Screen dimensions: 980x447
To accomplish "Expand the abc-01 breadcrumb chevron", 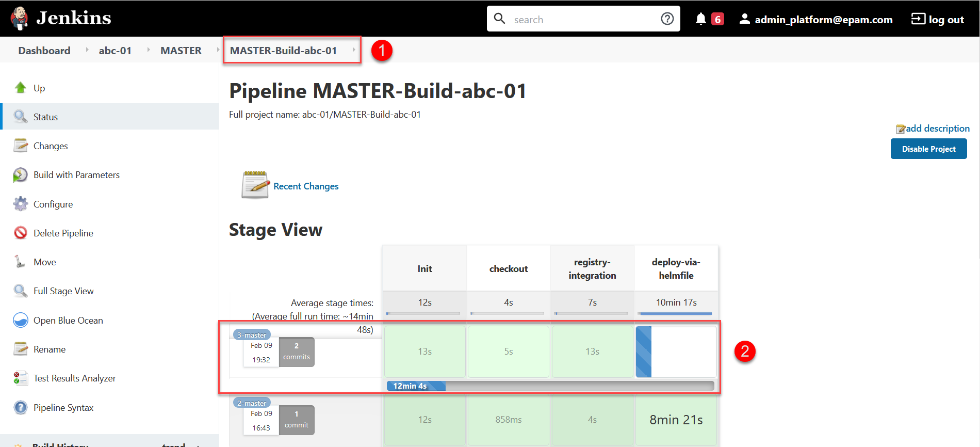I will tap(149, 50).
